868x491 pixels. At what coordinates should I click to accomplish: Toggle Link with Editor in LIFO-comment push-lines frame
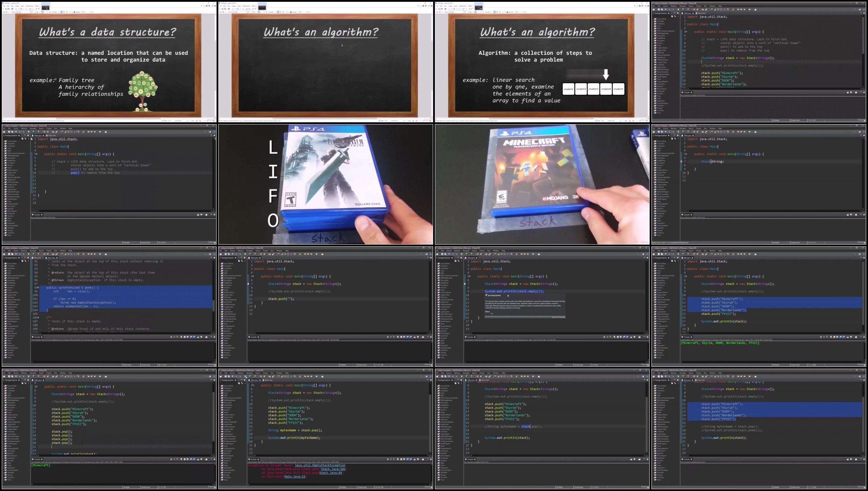click(x=675, y=16)
